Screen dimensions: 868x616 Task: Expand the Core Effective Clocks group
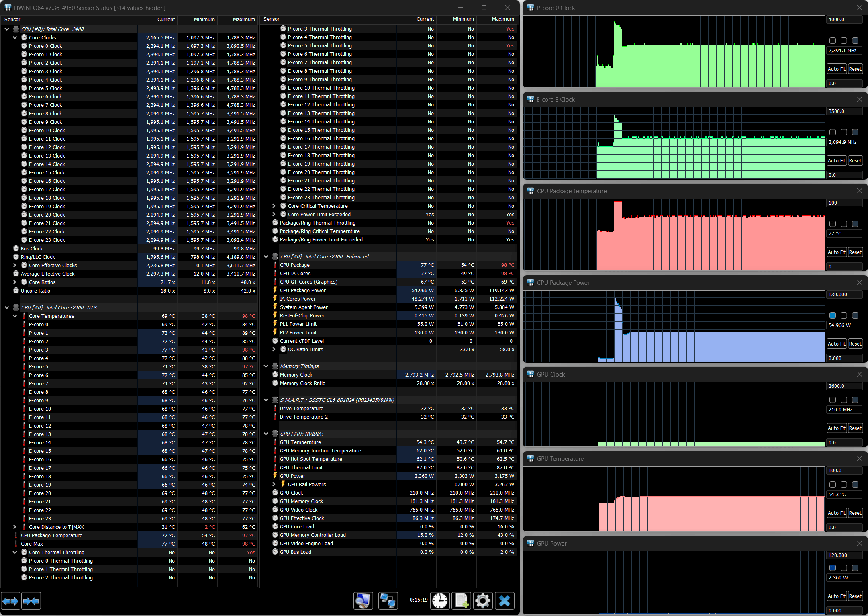pyautogui.click(x=15, y=265)
